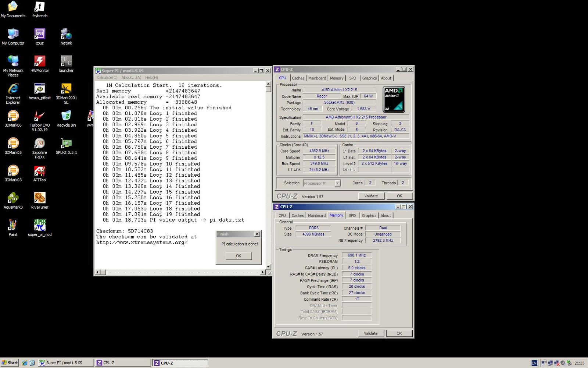The height and width of the screenshot is (368, 588).
Task: Open the Help(H) menu in Super PI
Action: (151, 78)
